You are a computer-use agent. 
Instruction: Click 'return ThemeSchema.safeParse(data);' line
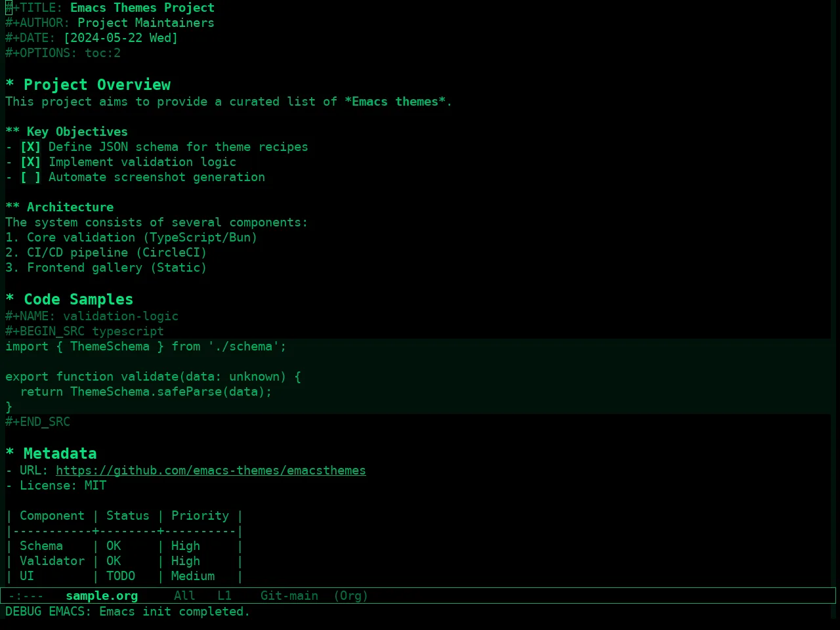pos(146,392)
